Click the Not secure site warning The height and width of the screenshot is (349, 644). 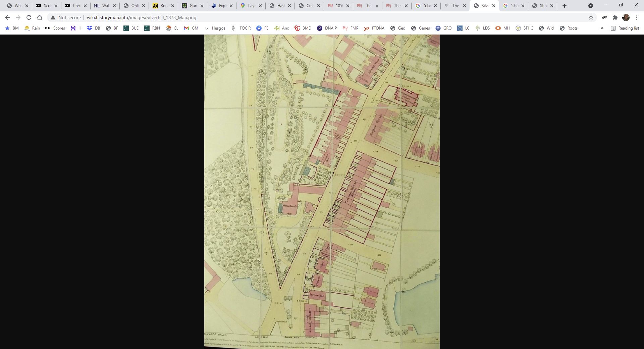pyautogui.click(x=66, y=17)
